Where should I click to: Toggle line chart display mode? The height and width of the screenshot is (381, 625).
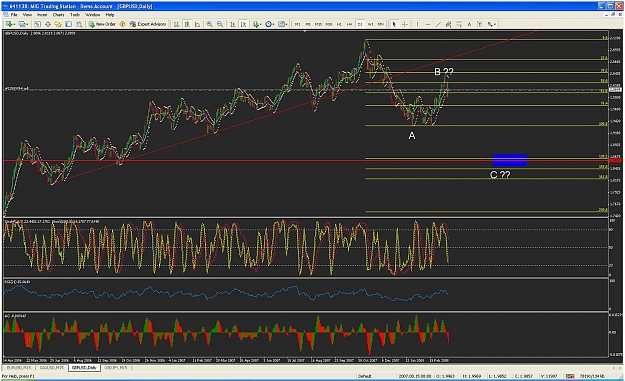197,24
